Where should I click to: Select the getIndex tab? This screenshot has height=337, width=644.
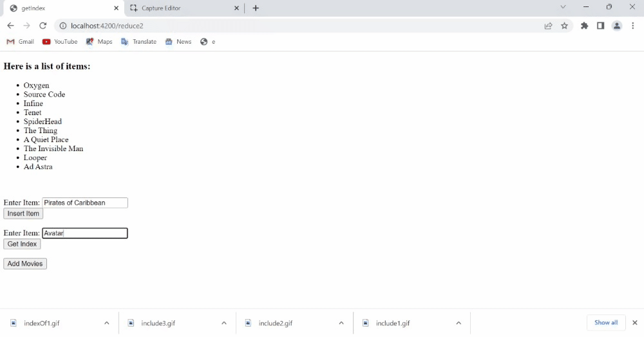64,8
